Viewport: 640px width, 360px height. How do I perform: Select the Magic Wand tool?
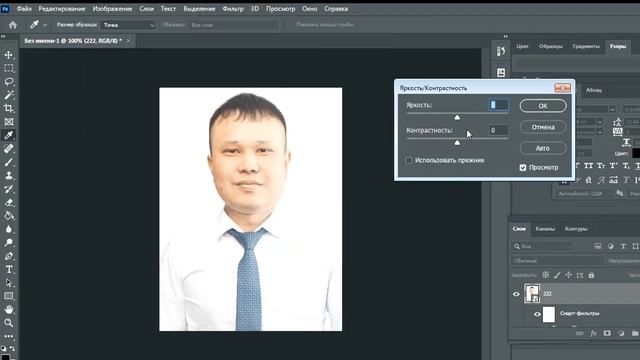tap(9, 95)
